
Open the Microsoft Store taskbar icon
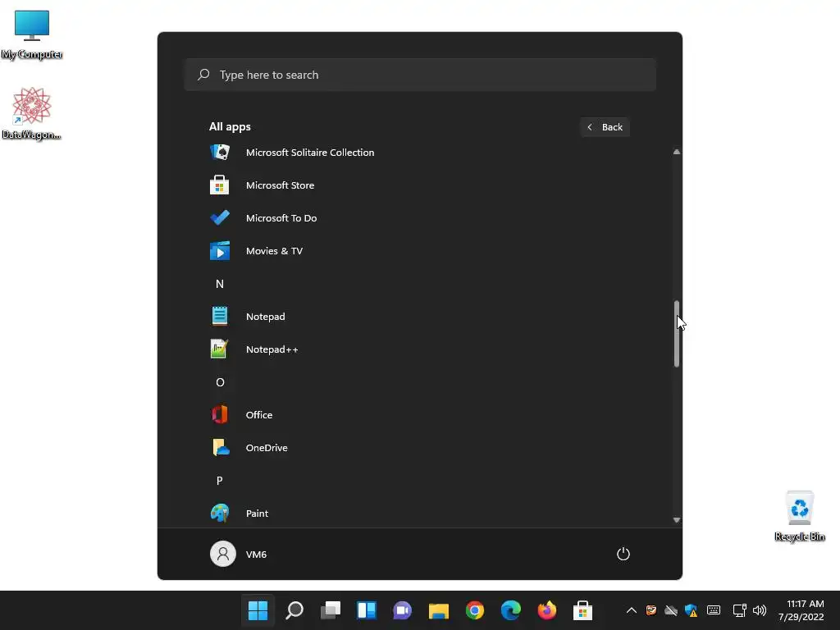(583, 610)
